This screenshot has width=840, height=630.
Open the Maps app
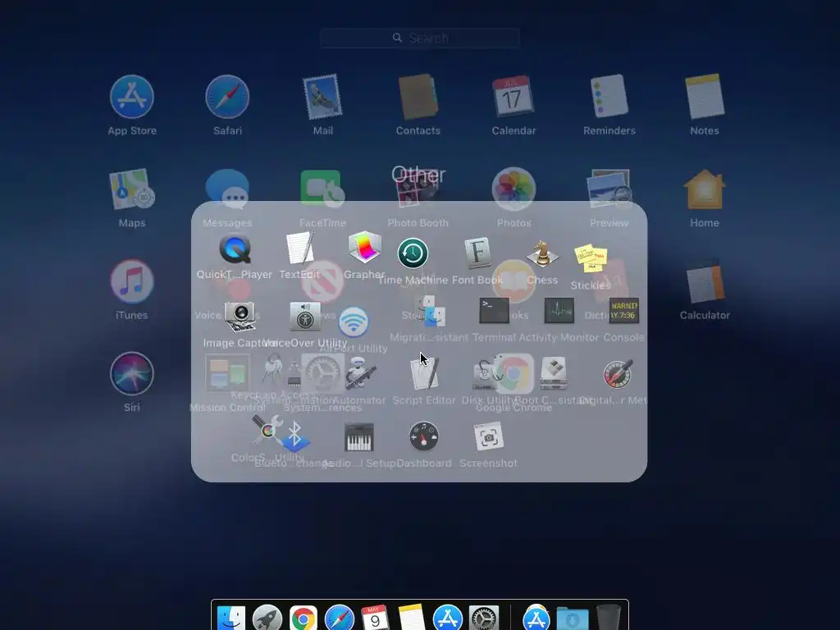click(132, 189)
